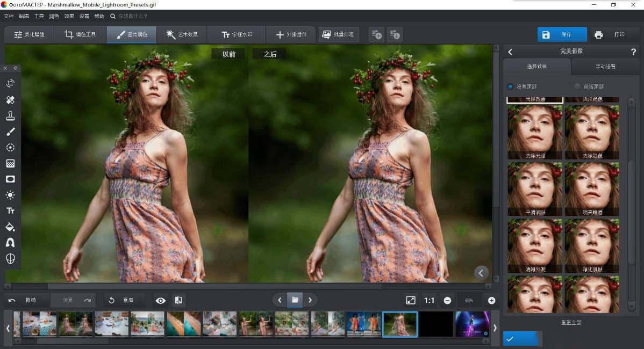Select the healing brush bandage tool

point(10,100)
